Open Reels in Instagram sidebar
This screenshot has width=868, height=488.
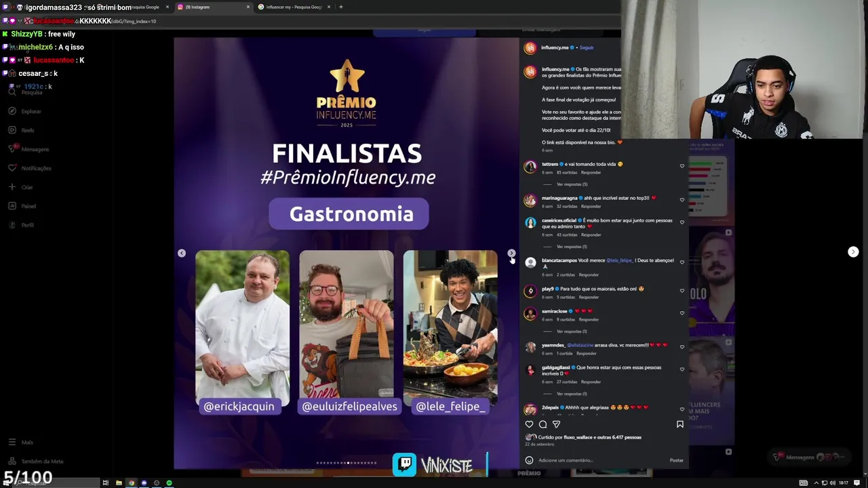(22, 130)
